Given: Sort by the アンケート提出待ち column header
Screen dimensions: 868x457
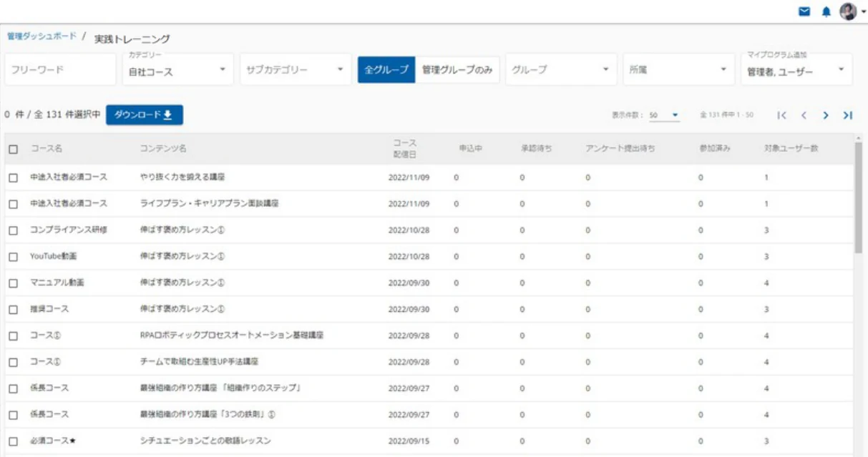Looking at the screenshot, I should [x=620, y=149].
